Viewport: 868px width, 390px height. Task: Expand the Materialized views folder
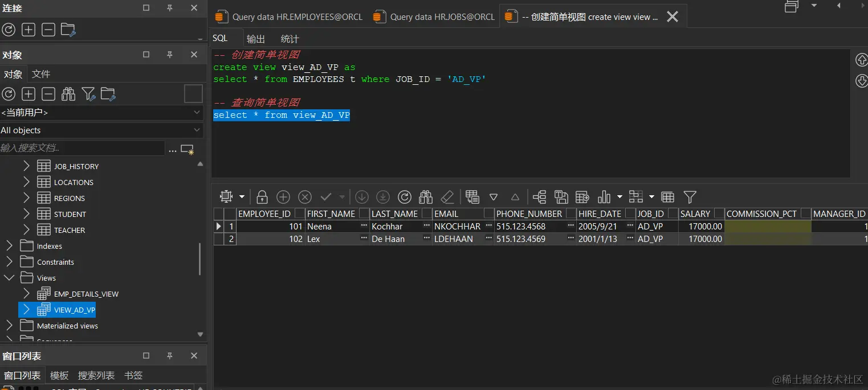(x=9, y=326)
